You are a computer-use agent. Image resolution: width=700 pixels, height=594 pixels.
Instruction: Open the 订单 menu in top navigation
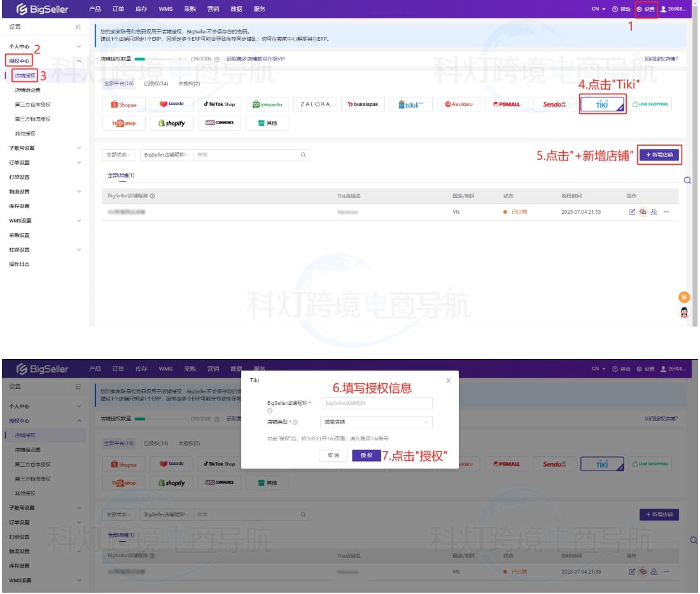(118, 9)
